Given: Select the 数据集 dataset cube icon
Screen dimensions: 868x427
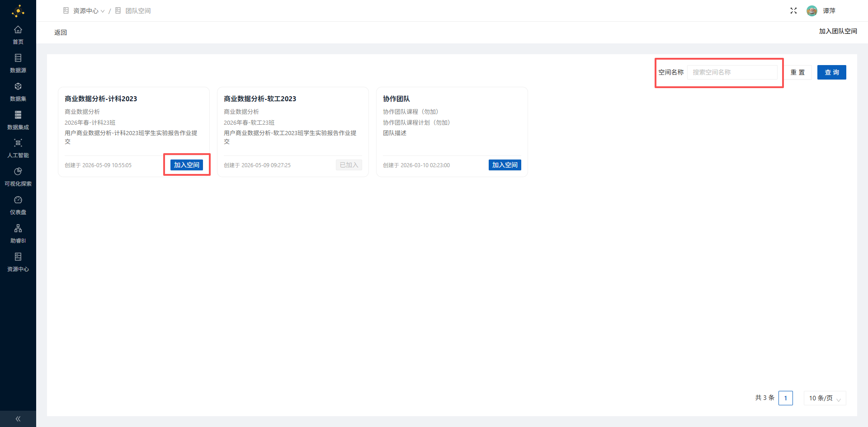Looking at the screenshot, I should click(x=18, y=86).
